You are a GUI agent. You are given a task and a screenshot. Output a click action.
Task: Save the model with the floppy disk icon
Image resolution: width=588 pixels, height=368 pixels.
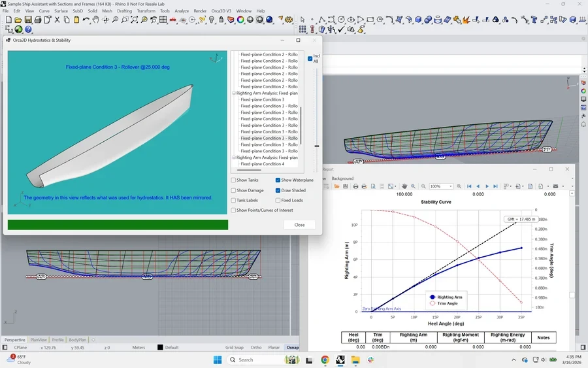pyautogui.click(x=28, y=20)
